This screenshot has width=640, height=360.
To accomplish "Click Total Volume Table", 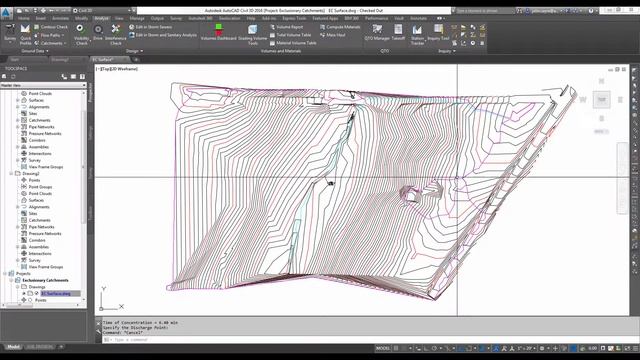I will 290,35.
